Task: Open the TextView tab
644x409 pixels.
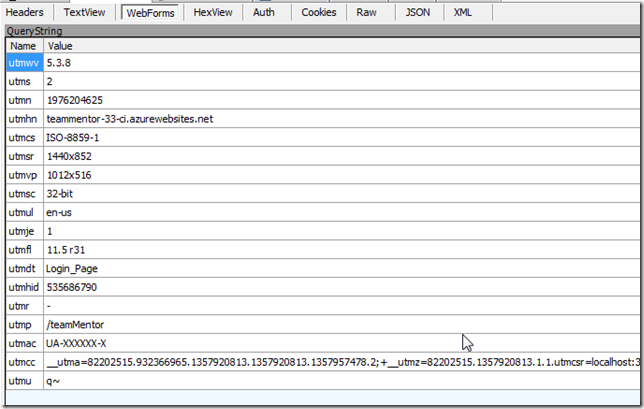Action: [84, 12]
